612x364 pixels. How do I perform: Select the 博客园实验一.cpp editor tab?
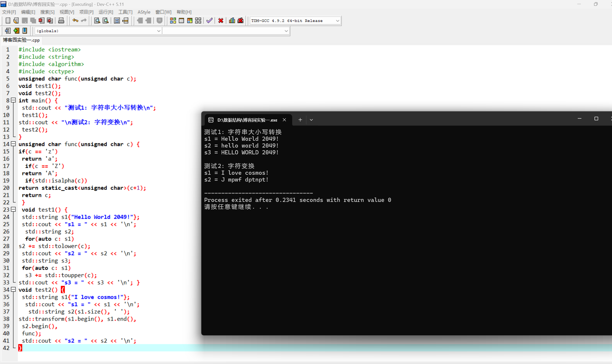[21, 40]
